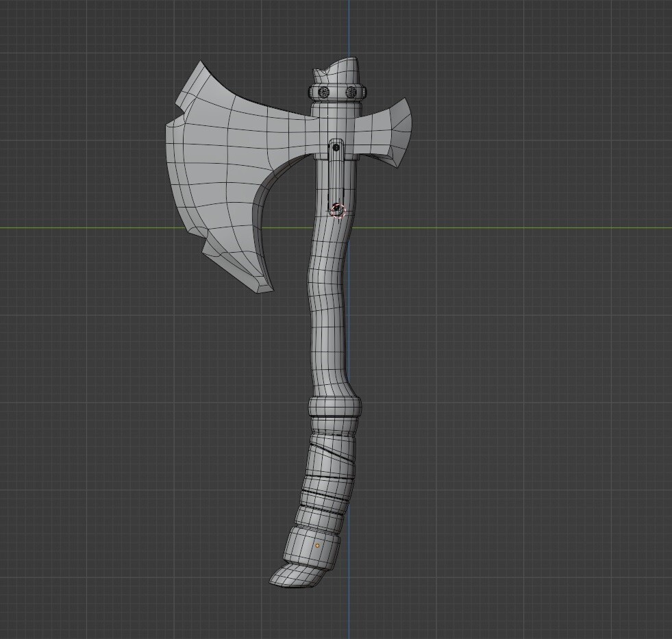This screenshot has width=672, height=639.
Task: Click the small rear blade on the right
Action: click(393, 132)
